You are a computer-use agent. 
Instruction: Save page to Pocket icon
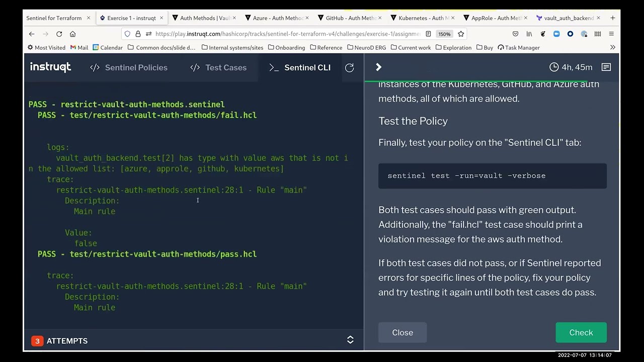click(515, 34)
